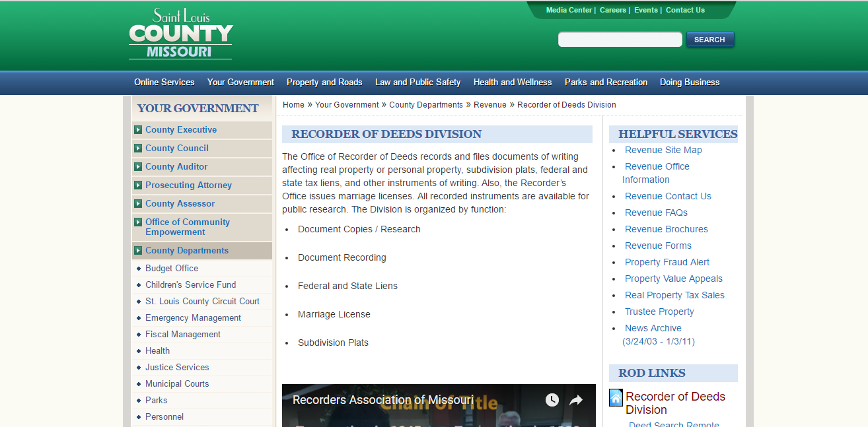Select the arrow icon next to County Departments
Image resolution: width=868 pixels, height=427 pixels.
(x=137, y=251)
